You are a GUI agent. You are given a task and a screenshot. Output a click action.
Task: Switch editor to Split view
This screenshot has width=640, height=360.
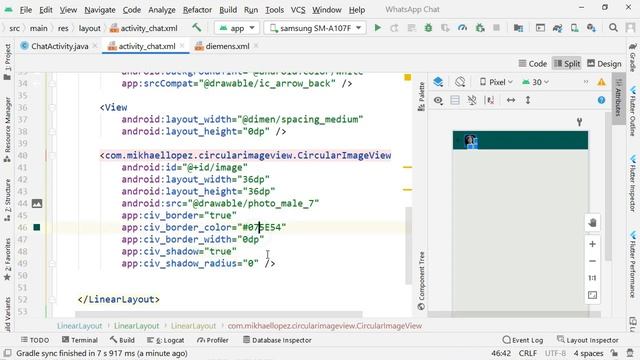click(567, 64)
